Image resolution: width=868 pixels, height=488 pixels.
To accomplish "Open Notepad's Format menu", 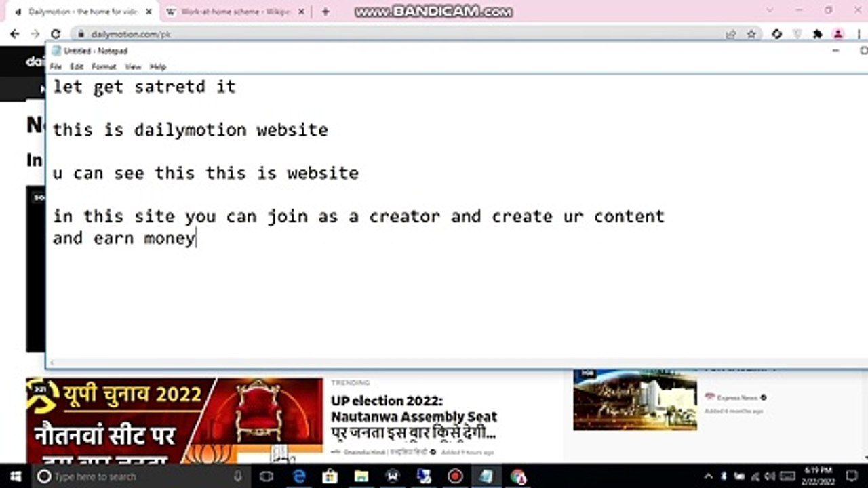I will pyautogui.click(x=104, y=67).
